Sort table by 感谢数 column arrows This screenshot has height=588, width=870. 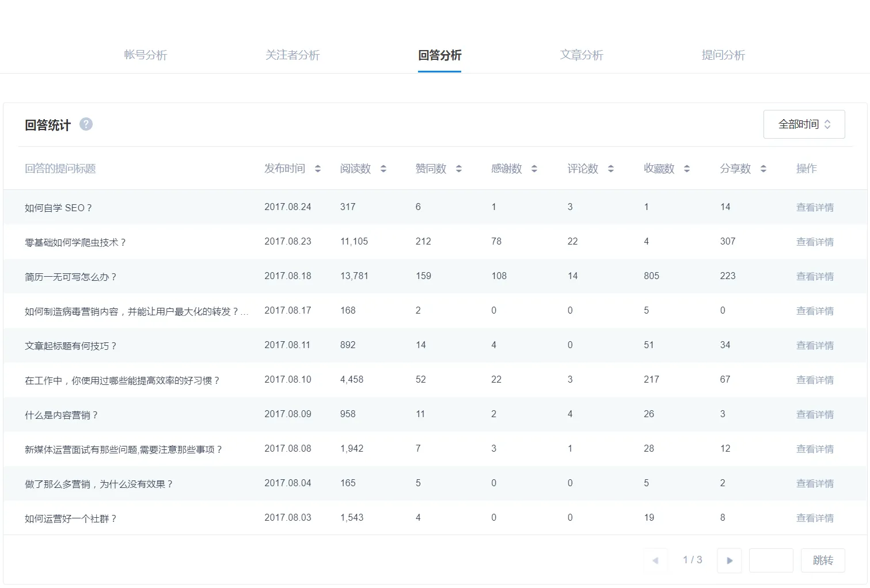[x=534, y=169]
